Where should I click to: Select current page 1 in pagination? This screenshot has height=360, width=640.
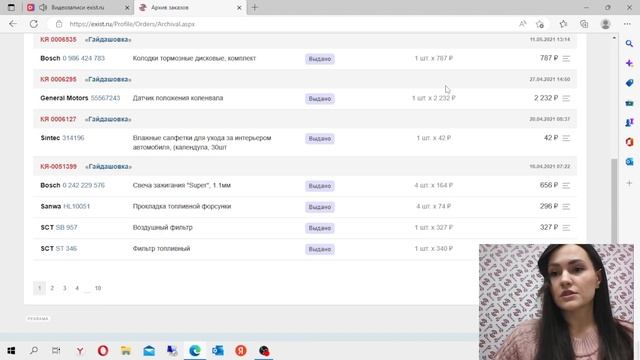coord(39,288)
